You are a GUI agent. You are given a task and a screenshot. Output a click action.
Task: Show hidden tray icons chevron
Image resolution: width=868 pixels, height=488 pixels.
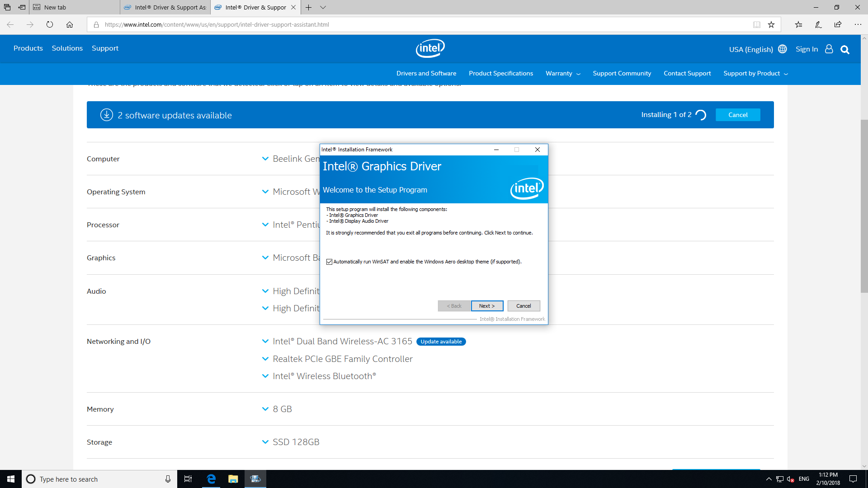point(769,479)
